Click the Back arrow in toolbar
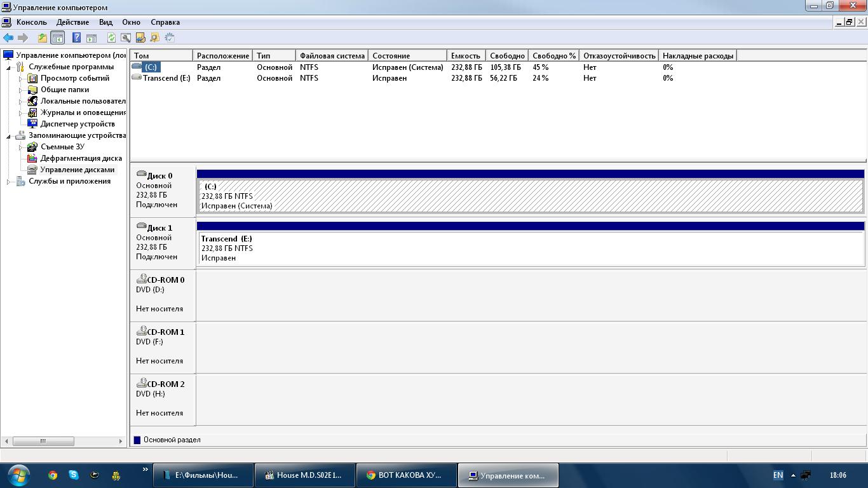Screen dimensions: 868x488 (8, 38)
